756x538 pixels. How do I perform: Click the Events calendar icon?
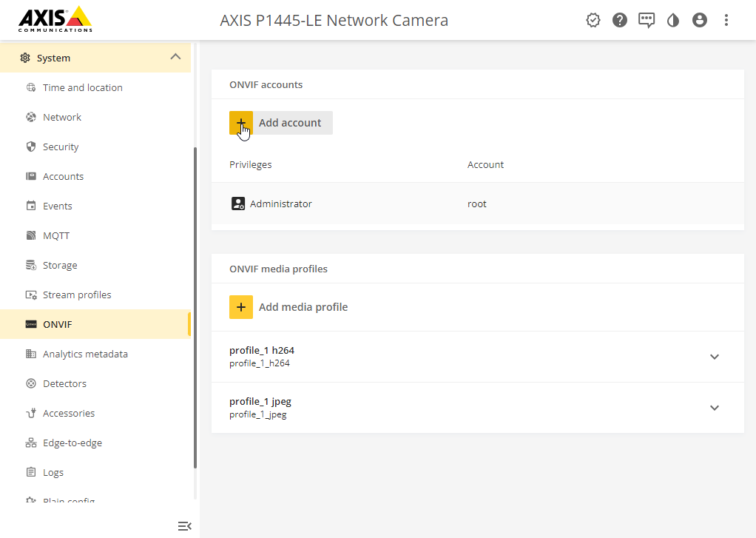click(x=31, y=206)
